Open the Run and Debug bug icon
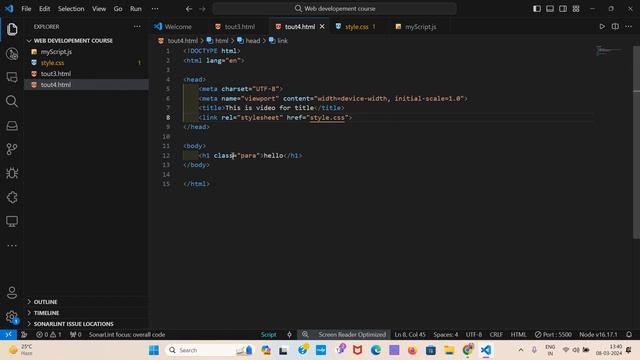This screenshot has height=360, width=640. point(12,173)
